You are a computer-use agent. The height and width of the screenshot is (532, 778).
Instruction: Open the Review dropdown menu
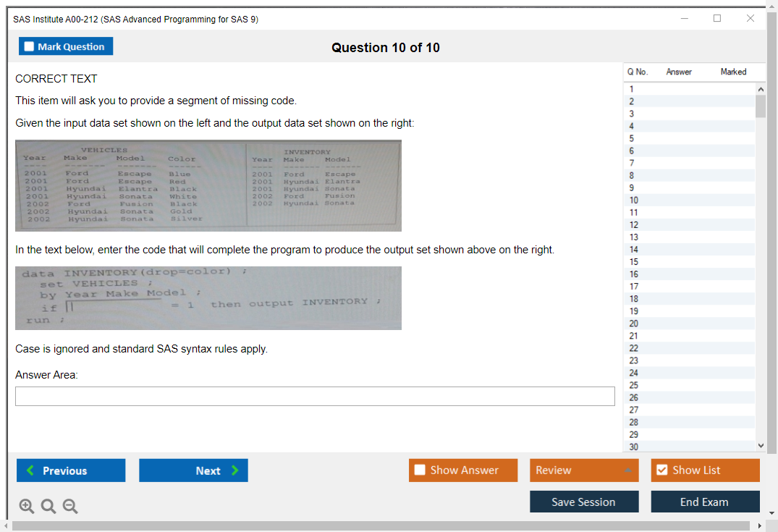pyautogui.click(x=584, y=470)
